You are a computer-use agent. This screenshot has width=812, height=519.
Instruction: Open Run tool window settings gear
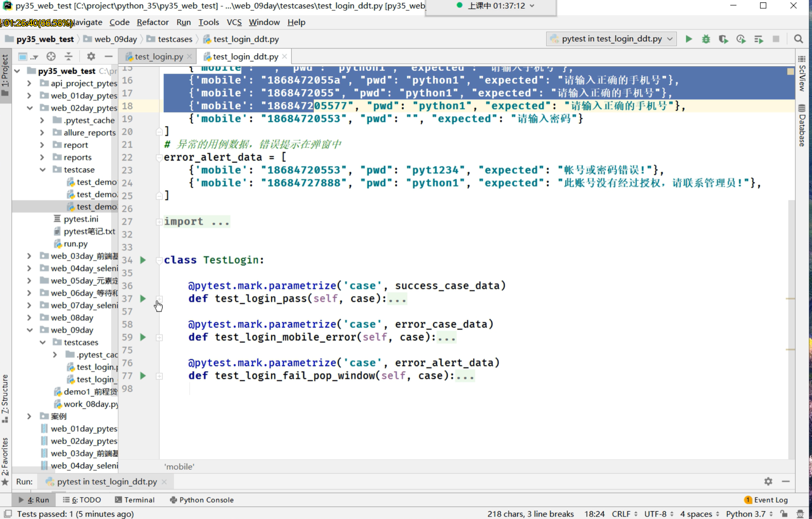[x=768, y=481]
